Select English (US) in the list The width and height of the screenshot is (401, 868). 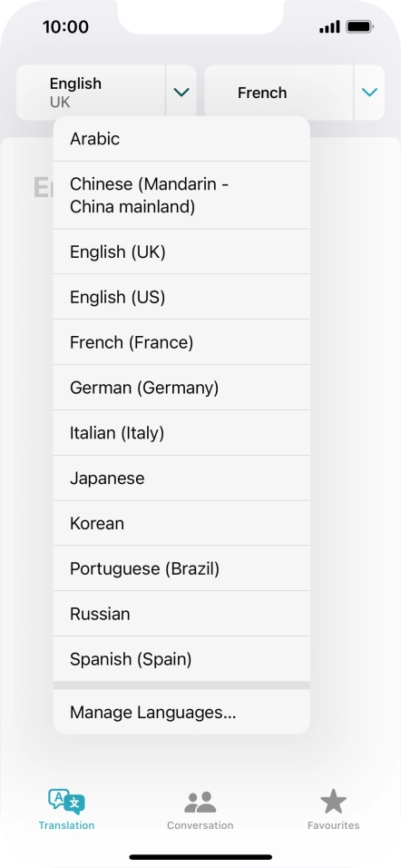point(181,297)
